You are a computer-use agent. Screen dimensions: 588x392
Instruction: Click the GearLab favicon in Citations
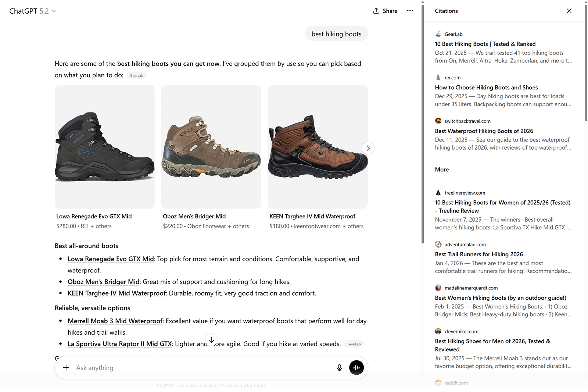[438, 33]
